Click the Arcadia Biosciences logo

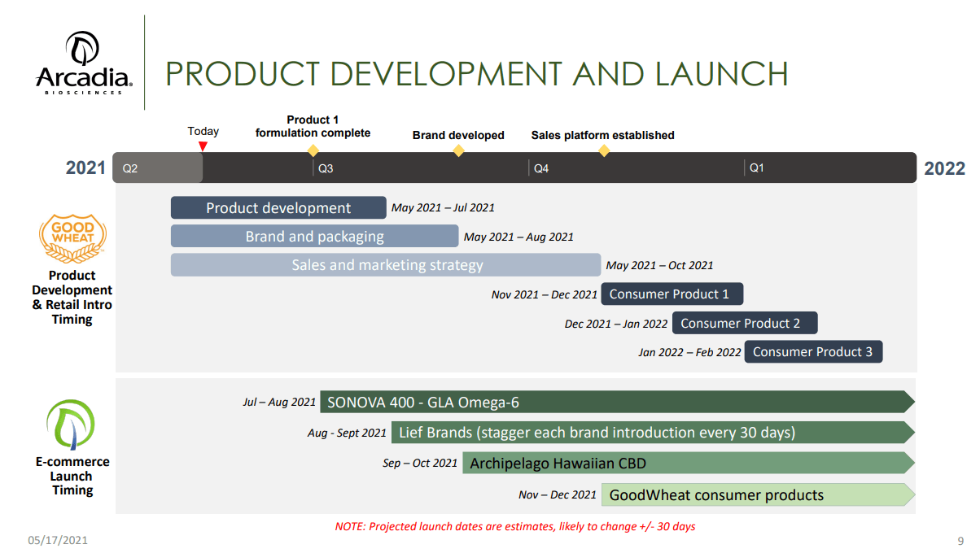[x=84, y=63]
